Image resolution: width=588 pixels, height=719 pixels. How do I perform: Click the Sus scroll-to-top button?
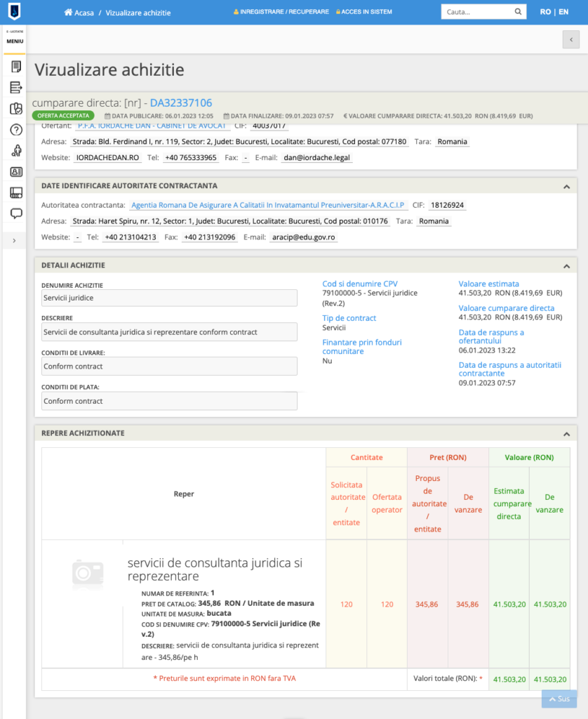pyautogui.click(x=559, y=699)
